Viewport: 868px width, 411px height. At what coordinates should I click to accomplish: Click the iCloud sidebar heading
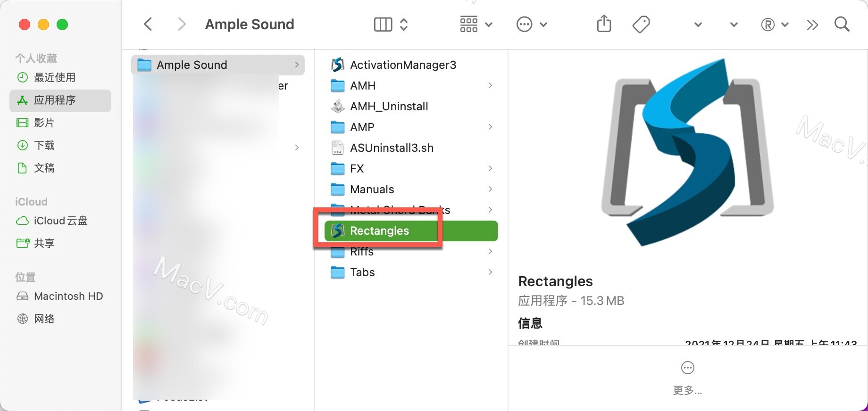pos(31,202)
